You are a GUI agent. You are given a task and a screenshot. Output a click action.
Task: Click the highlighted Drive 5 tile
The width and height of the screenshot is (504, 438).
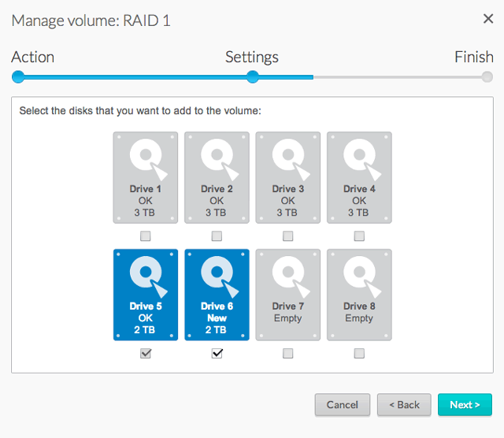tap(146, 295)
